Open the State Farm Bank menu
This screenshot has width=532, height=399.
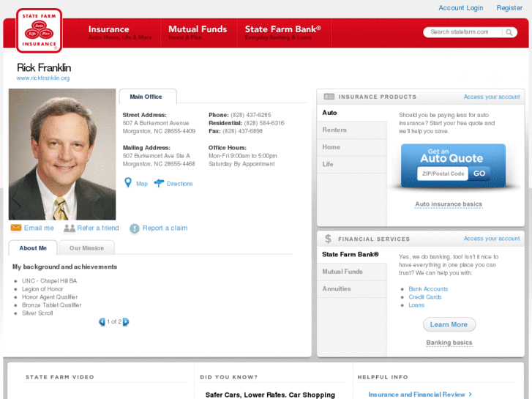point(283,33)
